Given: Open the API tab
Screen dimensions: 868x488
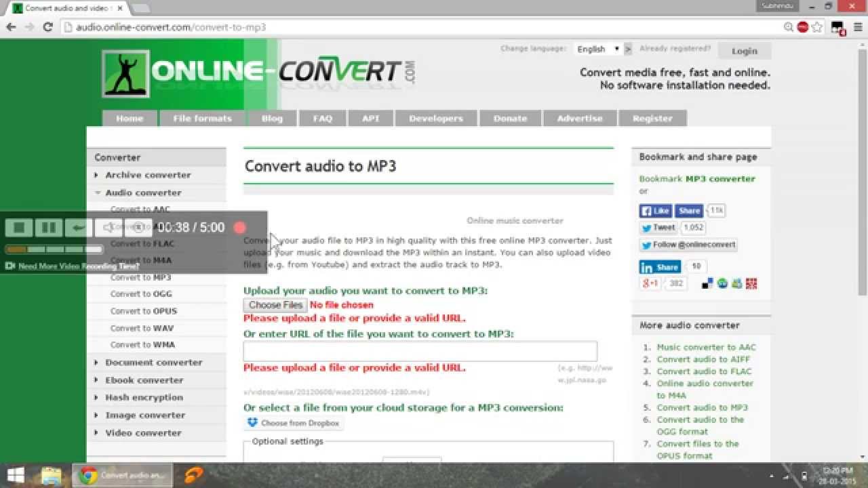Looking at the screenshot, I should click(x=370, y=118).
